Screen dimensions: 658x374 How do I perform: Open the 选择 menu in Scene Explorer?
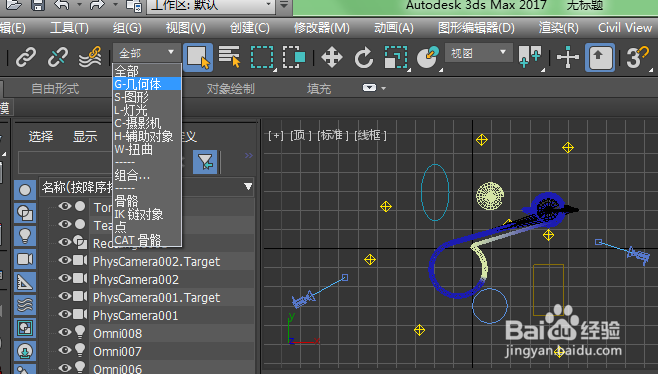point(41,136)
